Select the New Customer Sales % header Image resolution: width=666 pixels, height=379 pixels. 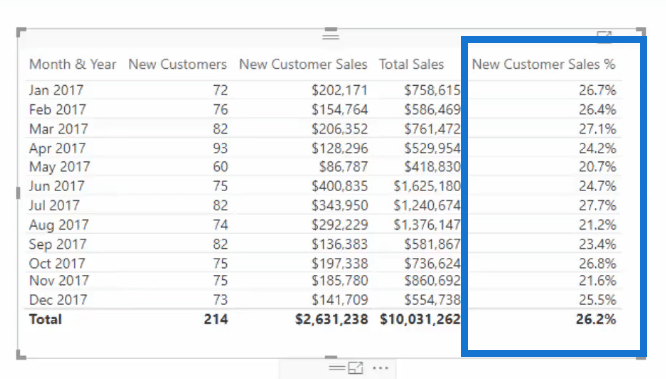click(543, 65)
